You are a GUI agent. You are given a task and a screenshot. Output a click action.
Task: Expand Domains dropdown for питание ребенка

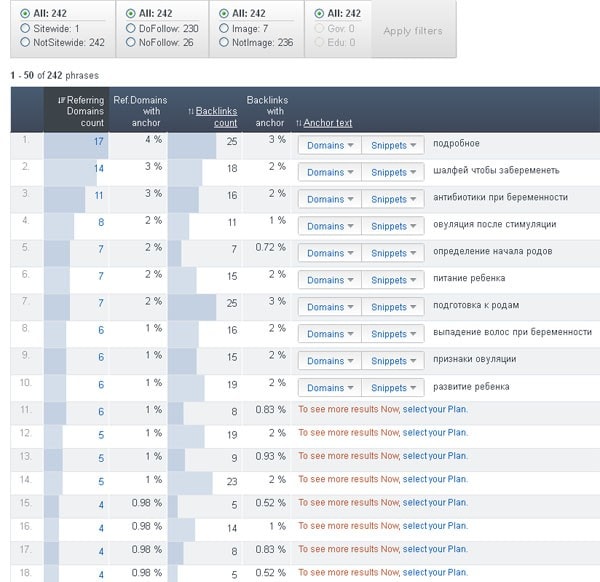point(330,280)
